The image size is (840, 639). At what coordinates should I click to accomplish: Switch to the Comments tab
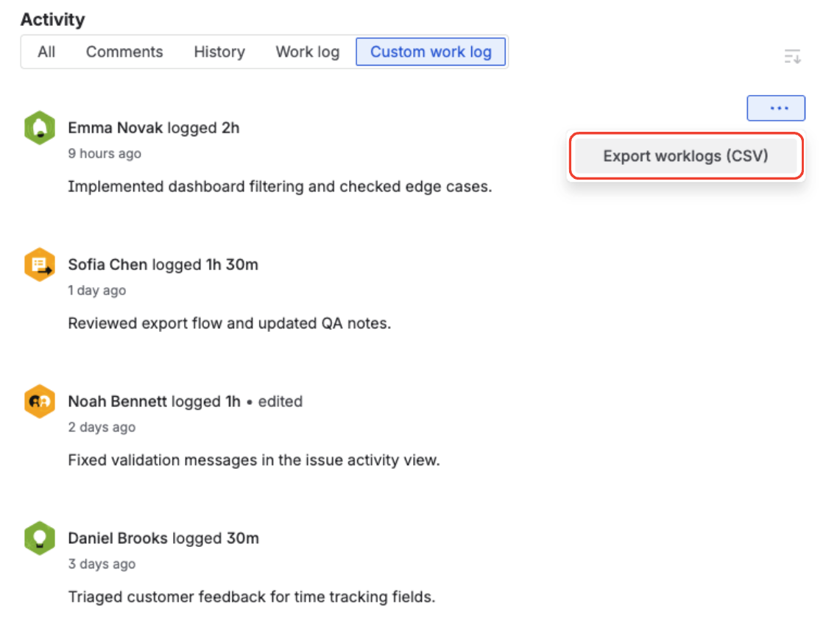coord(124,52)
